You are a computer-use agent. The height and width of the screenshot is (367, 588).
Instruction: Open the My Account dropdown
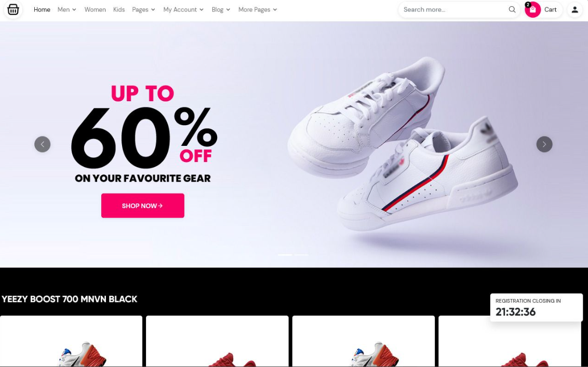click(183, 9)
